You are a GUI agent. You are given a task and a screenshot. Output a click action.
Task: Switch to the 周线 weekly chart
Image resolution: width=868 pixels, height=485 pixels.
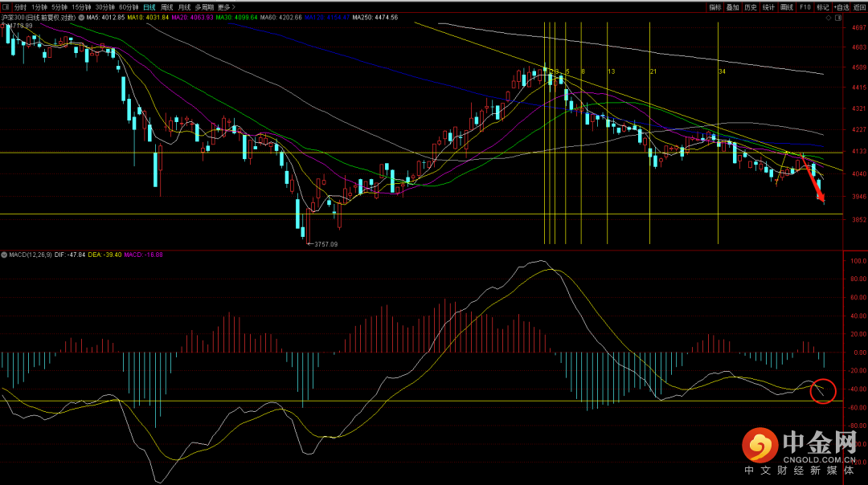click(x=167, y=6)
